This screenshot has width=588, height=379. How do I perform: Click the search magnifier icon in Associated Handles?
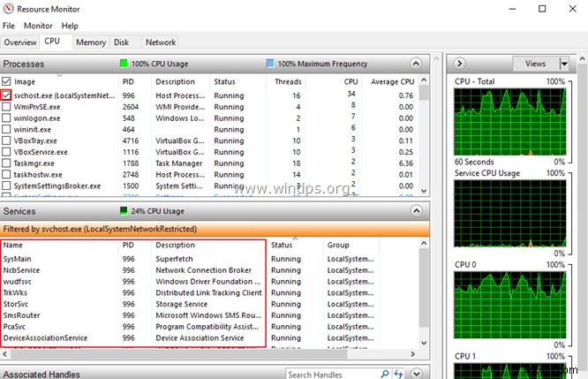tap(385, 374)
